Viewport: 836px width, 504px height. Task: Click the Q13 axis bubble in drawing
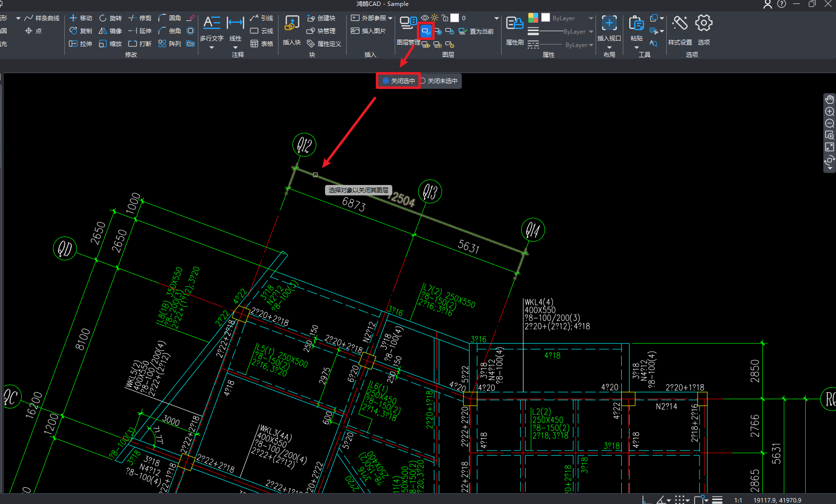(x=430, y=191)
